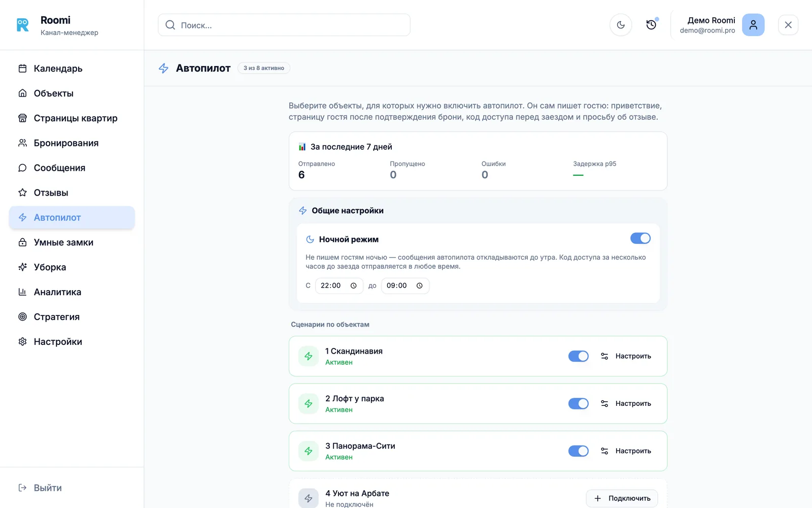Switch off autopilot for 3 Панорама-Сити
Viewport: 812px width, 508px height.
(x=579, y=451)
